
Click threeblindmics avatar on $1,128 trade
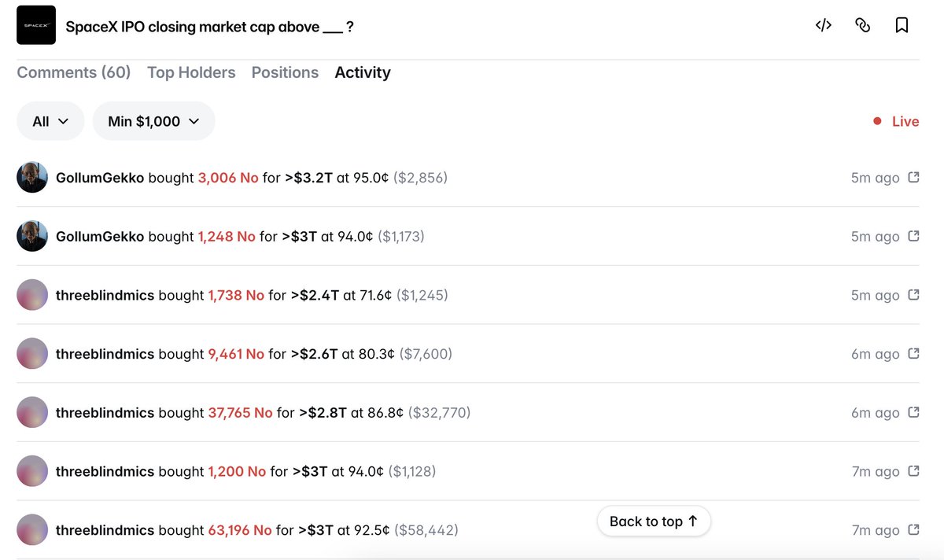(32, 471)
